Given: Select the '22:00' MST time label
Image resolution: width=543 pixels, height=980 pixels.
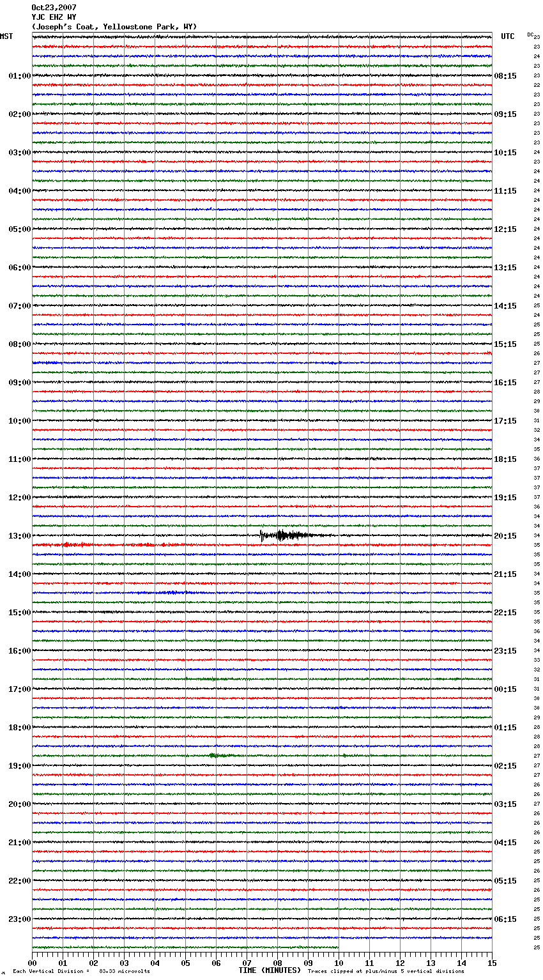Looking at the screenshot, I should (x=19, y=881).
